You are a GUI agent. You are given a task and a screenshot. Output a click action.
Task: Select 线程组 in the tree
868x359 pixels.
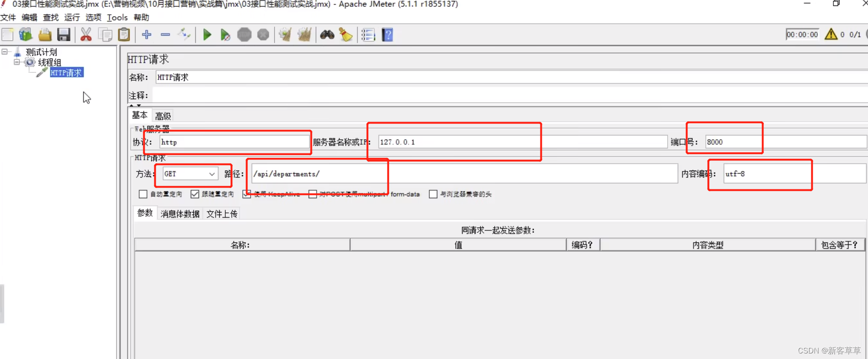pos(49,62)
